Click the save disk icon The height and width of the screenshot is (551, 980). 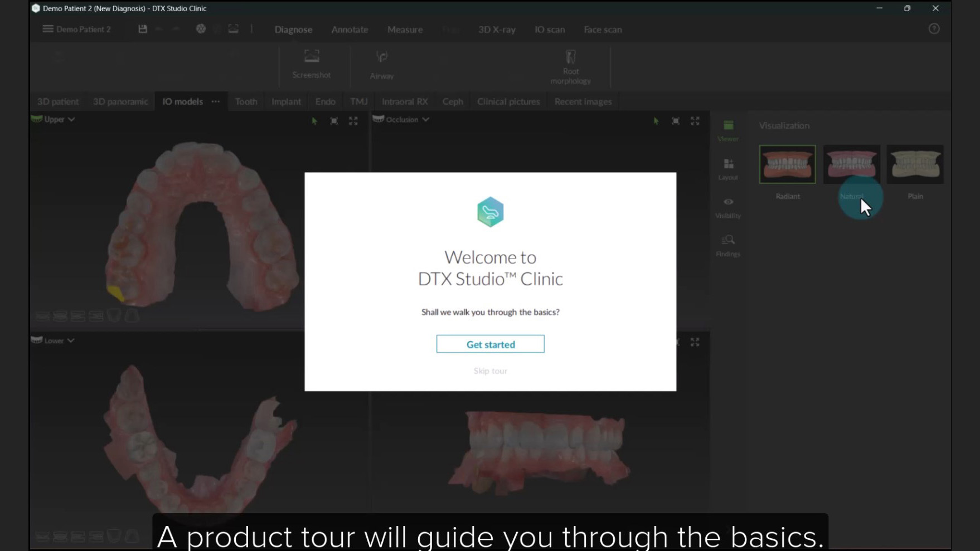click(143, 29)
